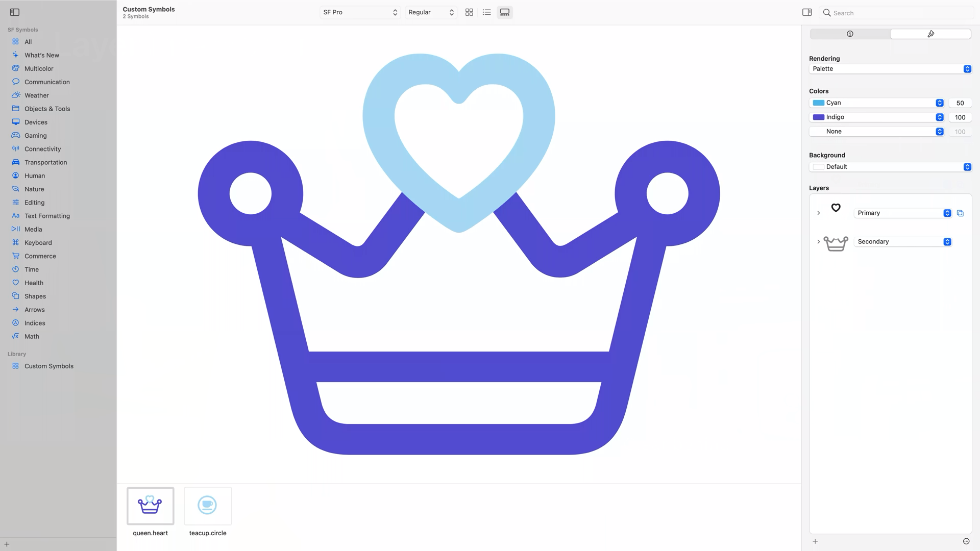This screenshot has width=980, height=551.
Task: Open the Multicolor category
Action: coord(39,68)
